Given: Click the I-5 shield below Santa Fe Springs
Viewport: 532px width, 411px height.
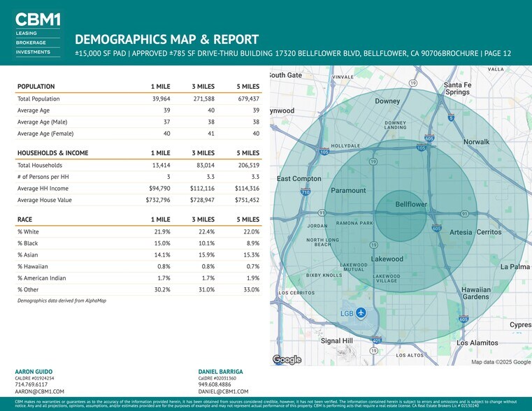Looking at the screenshot, I should (451, 118).
